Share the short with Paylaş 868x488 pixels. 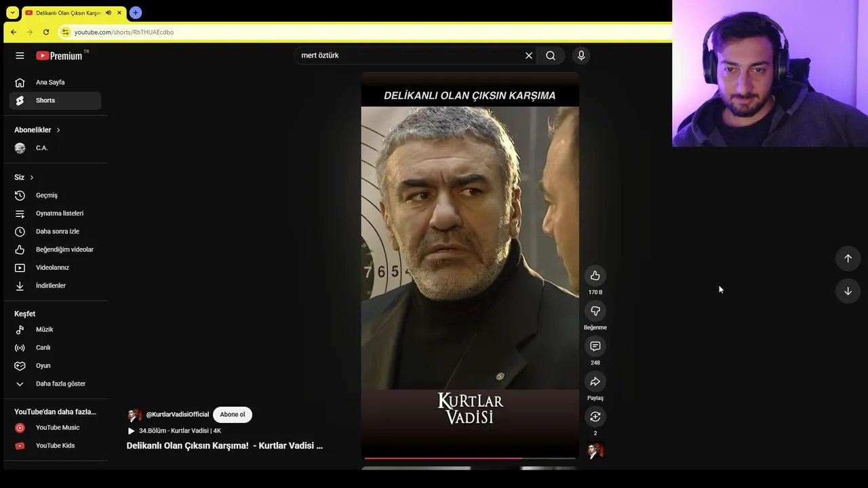[x=595, y=381]
